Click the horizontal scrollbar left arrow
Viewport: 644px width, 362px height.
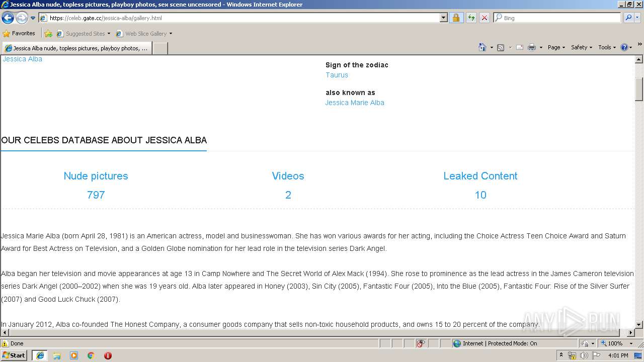tap(5, 332)
